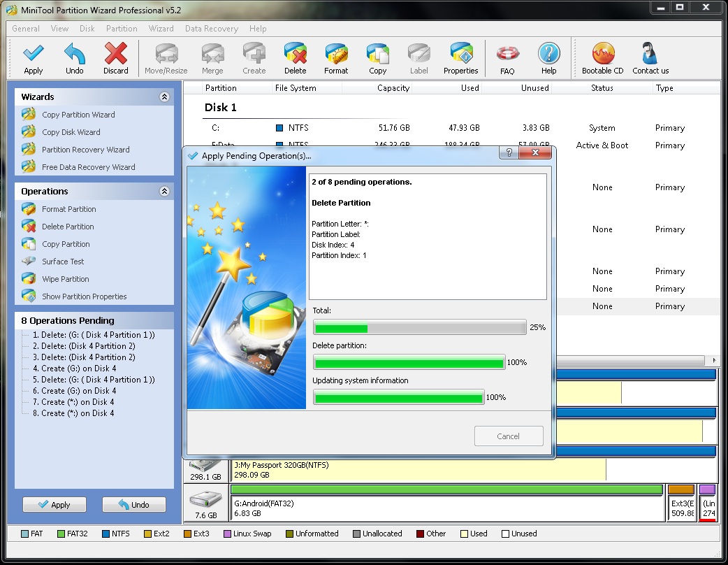Select pending operation 6 Create G:

click(74, 391)
